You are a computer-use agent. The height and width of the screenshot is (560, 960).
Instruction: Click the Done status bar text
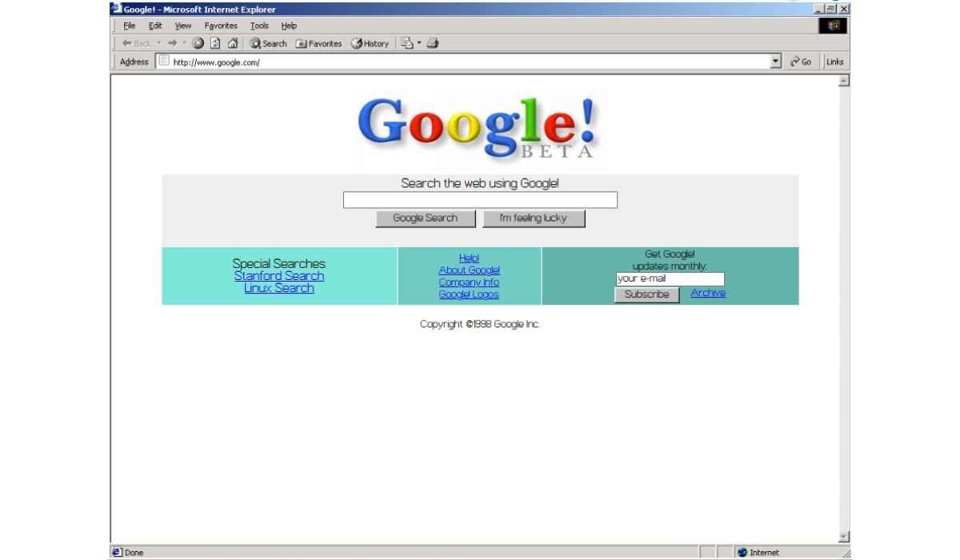(134, 553)
